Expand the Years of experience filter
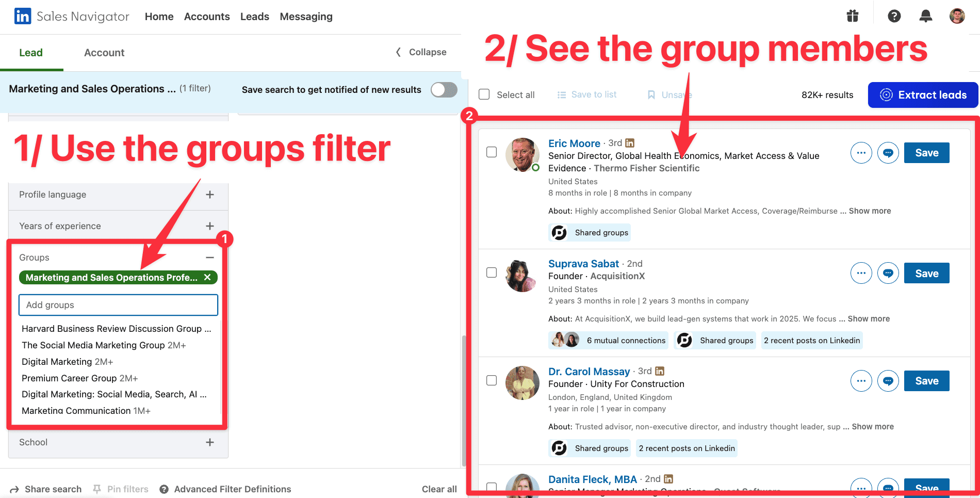Screen dimensions: 980x498 coord(210,226)
